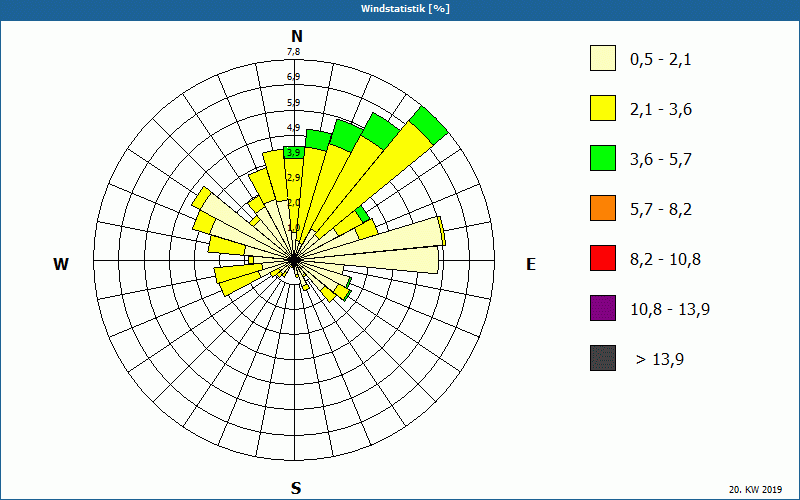
Task: Click the legend label '8,2 - 10,8'
Action: (x=665, y=260)
